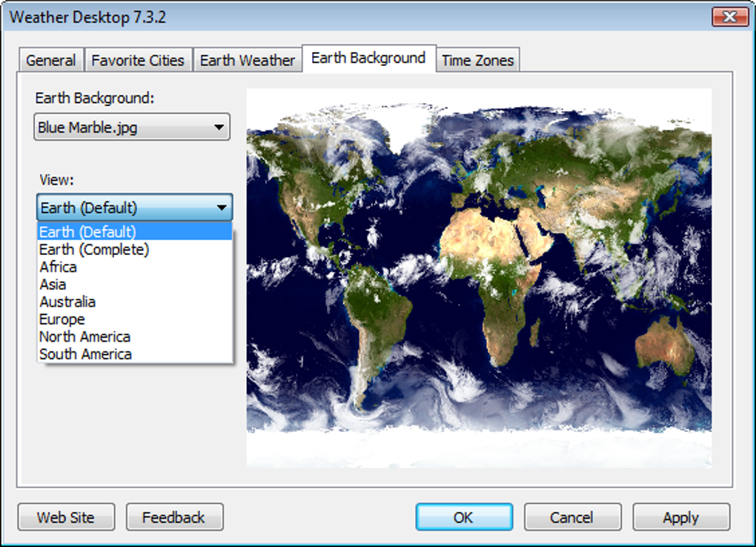Open the Time Zones tab
The image size is (756, 547).
point(477,61)
